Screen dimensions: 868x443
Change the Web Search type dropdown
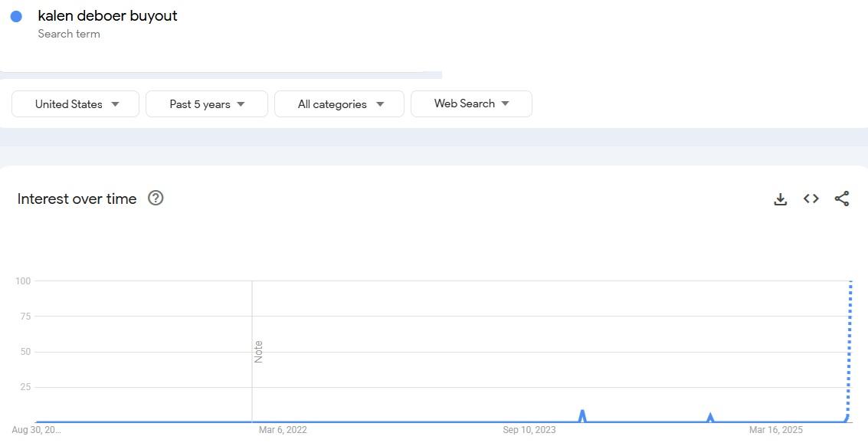tap(472, 103)
